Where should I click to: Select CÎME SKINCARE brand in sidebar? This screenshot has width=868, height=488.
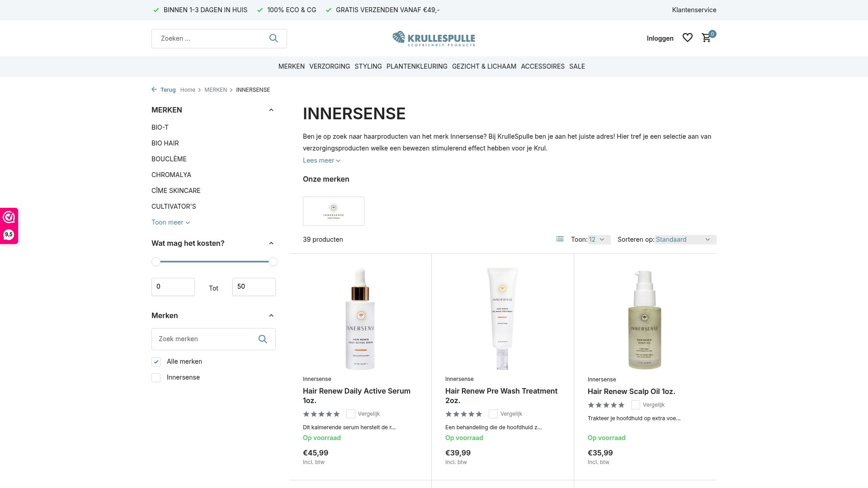tap(176, 191)
